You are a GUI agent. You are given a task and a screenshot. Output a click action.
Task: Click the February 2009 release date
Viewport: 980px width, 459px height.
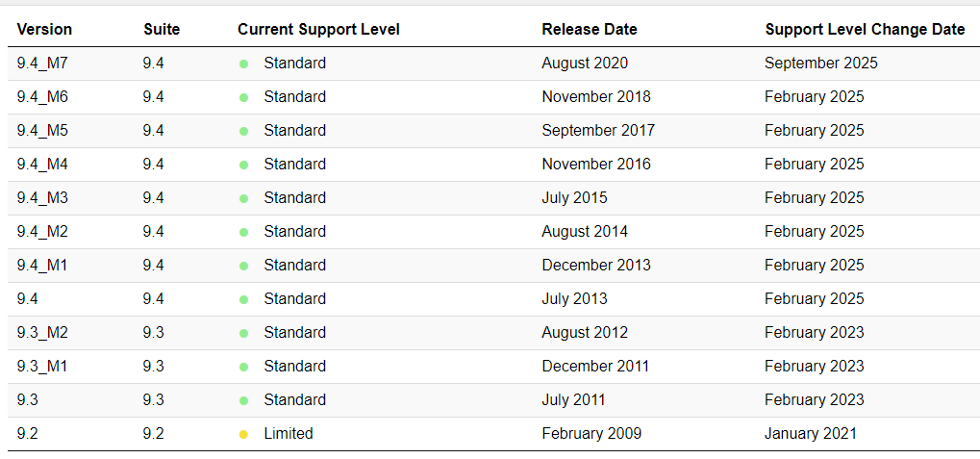591,433
